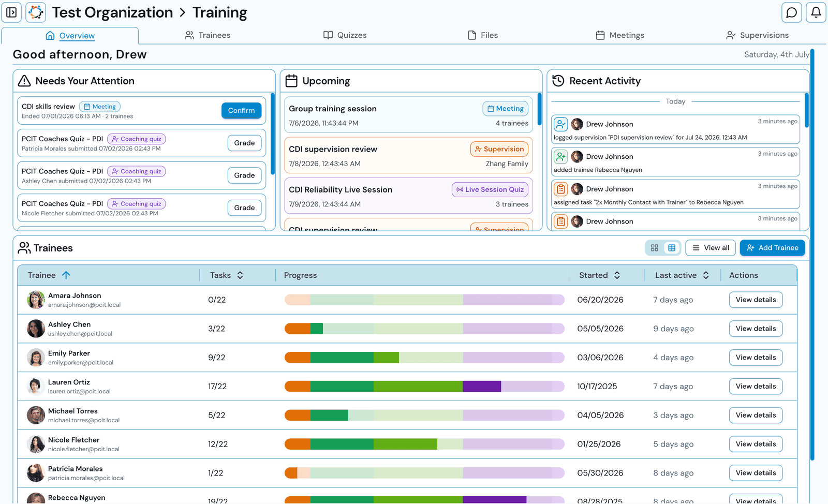Image resolution: width=828 pixels, height=504 pixels.
Task: Click the Training breadcrumb title
Action: tap(220, 12)
